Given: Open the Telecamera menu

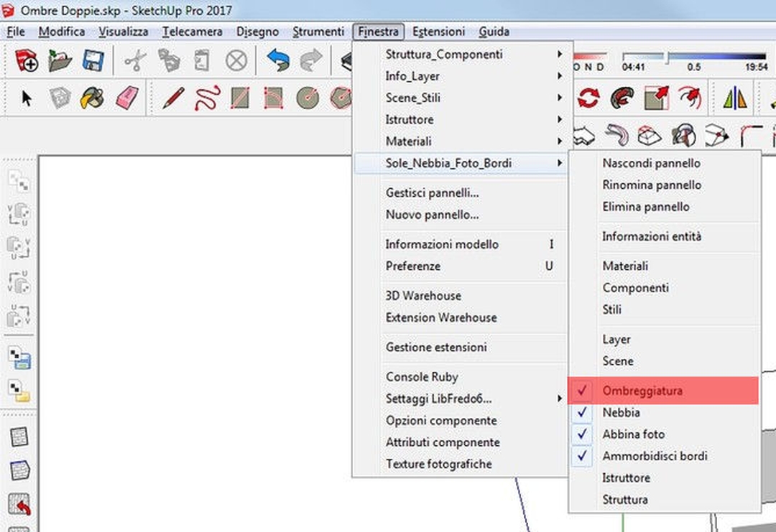Looking at the screenshot, I should [192, 32].
